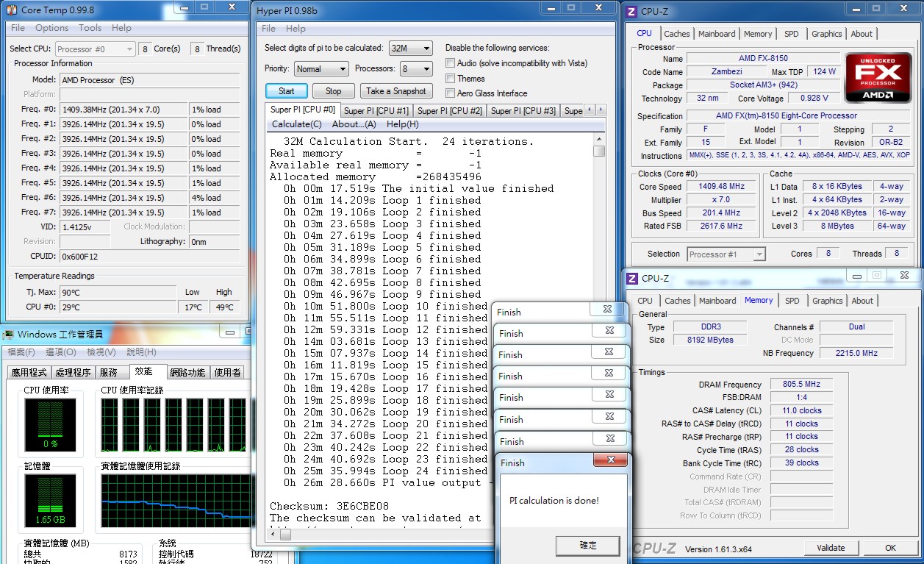Click the CPU-Z Z icon in top window title

point(631,11)
